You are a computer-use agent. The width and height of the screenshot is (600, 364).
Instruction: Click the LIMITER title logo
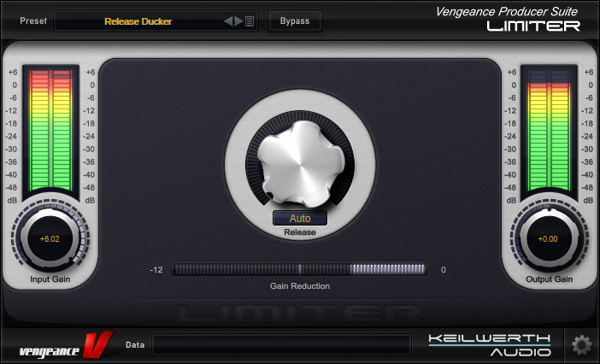coord(533,26)
